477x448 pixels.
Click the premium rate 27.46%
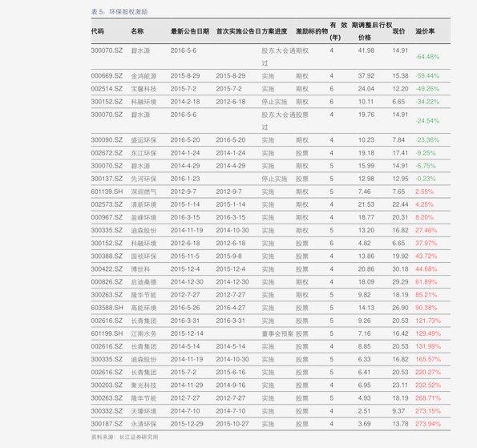(426, 230)
